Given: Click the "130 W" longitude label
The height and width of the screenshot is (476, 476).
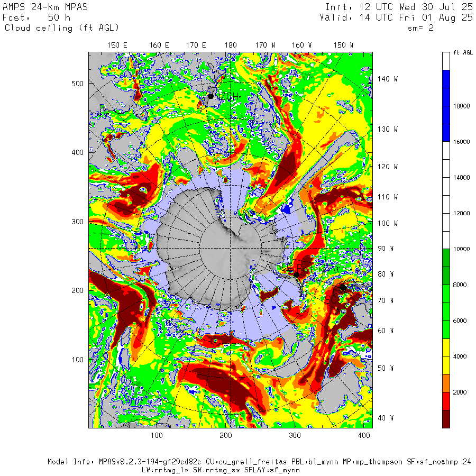Looking at the screenshot, I should click(x=388, y=130).
